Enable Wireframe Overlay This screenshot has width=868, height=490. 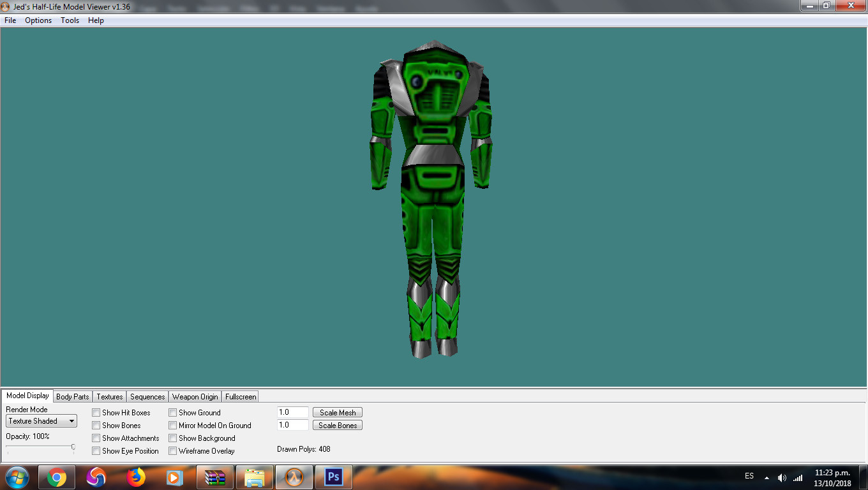click(x=173, y=451)
